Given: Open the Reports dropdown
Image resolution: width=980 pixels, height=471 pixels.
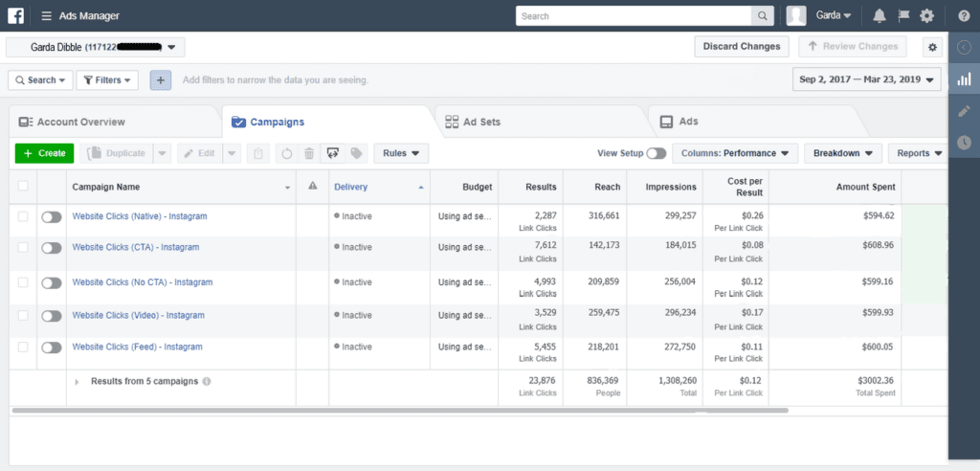Looking at the screenshot, I should 920,153.
